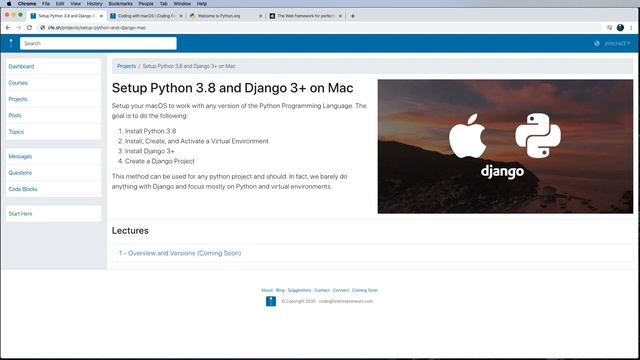The width and height of the screenshot is (640, 360).
Task: Open the Chrome three-dot menu
Action: click(x=631, y=28)
